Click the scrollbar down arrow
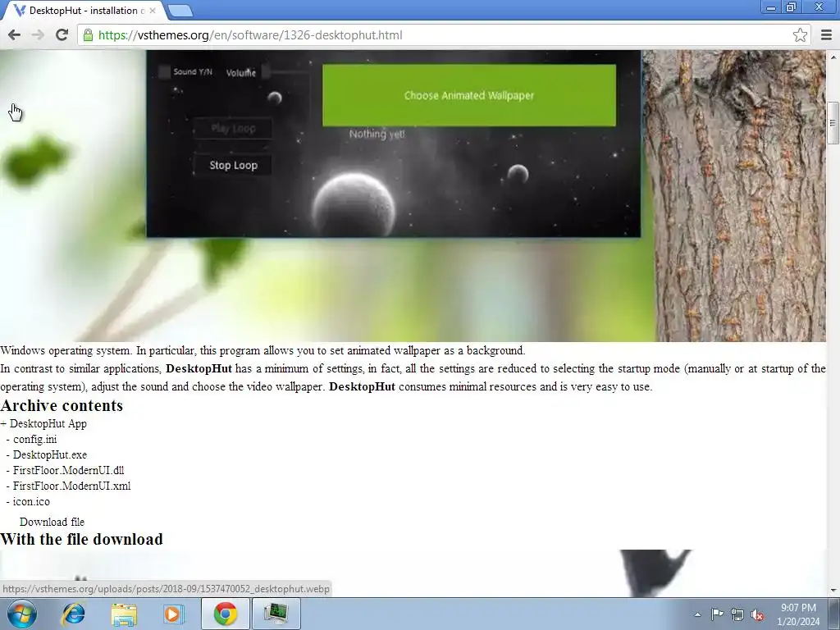 click(x=833, y=591)
